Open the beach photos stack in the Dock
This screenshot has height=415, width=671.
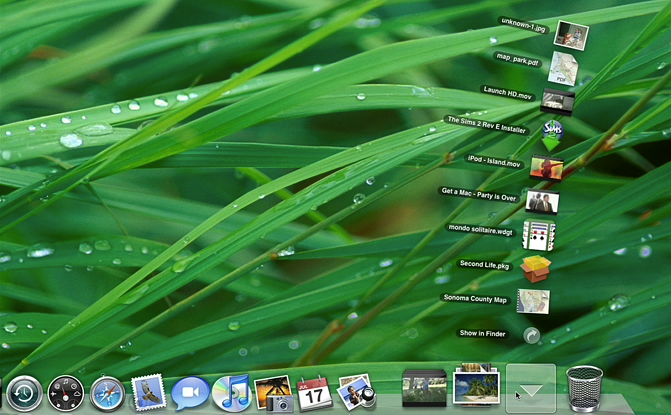point(476,385)
